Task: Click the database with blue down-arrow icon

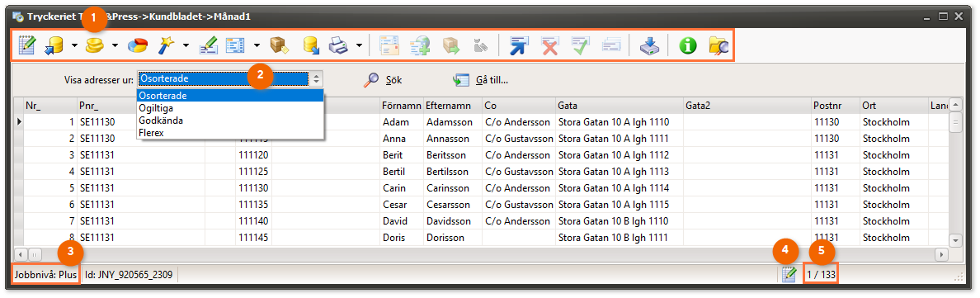Action: click(311, 45)
